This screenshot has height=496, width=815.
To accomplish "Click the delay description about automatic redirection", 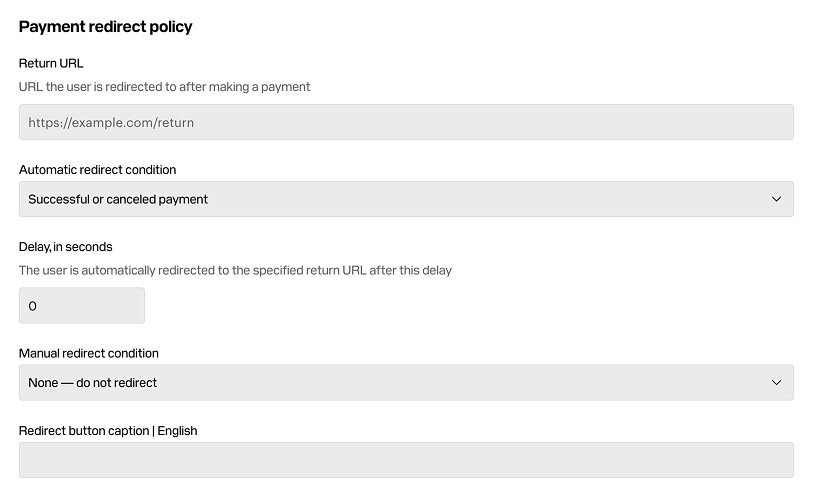I will click(235, 271).
